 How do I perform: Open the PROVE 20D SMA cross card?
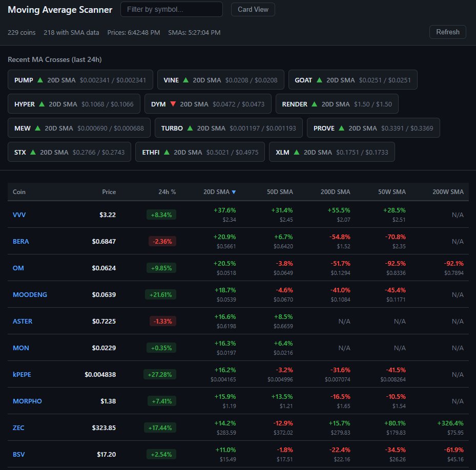pyautogui.click(x=374, y=128)
